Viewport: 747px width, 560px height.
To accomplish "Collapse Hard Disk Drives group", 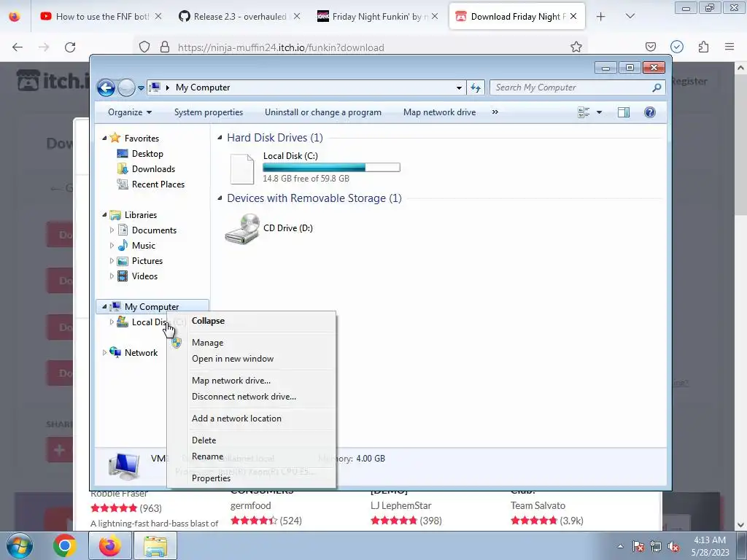I will 220,138.
